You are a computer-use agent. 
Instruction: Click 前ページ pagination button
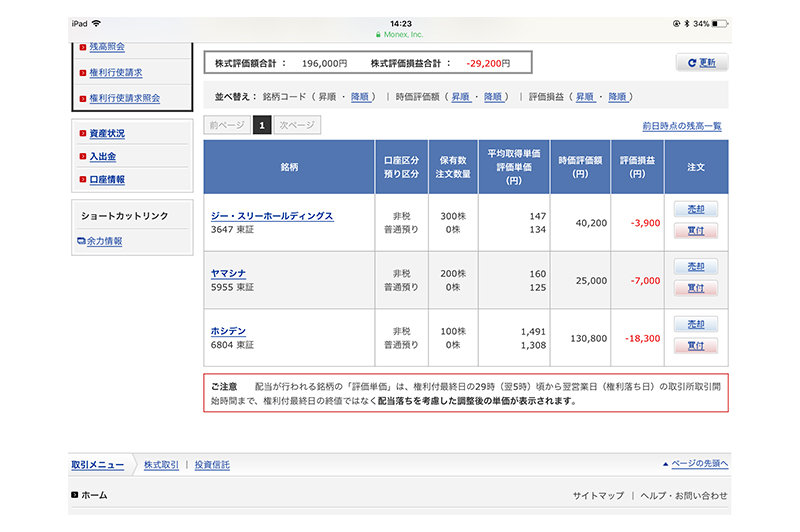click(x=227, y=125)
